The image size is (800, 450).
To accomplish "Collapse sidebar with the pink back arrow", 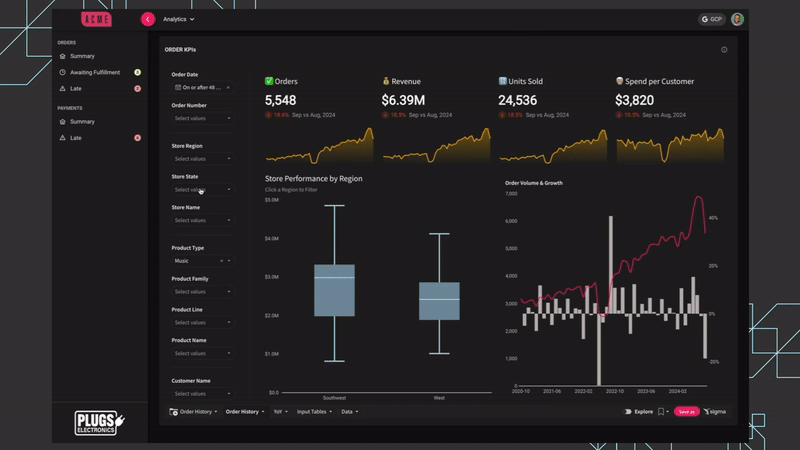I will point(148,19).
